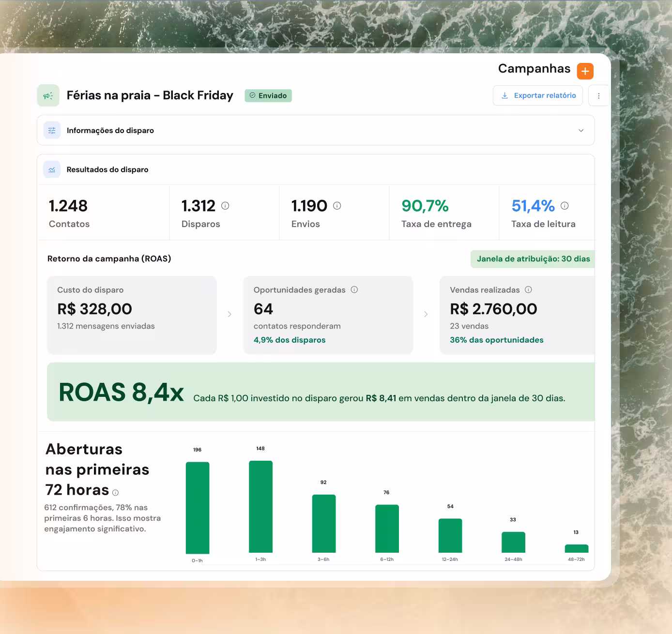The image size is (672, 634).
Task: Click info icon next to 72 horas heading
Action: [x=115, y=493]
